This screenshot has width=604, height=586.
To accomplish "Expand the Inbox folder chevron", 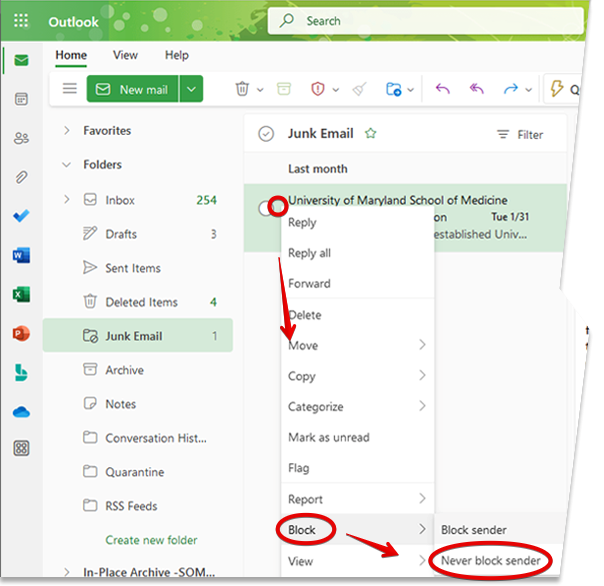I will pyautogui.click(x=67, y=200).
